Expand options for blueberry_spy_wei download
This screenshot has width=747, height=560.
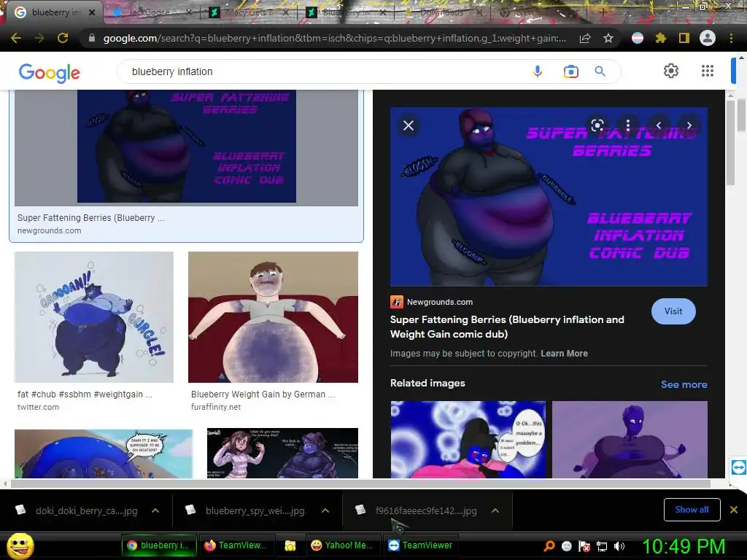pyautogui.click(x=325, y=510)
